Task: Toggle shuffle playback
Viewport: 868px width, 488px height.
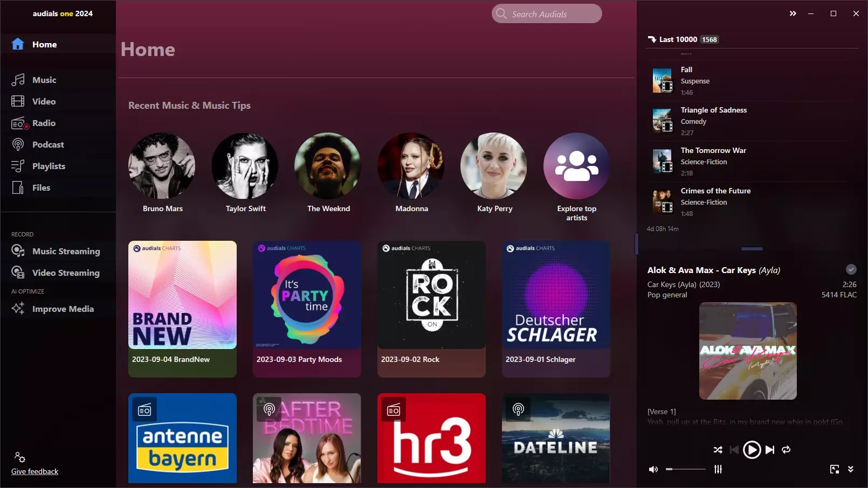Action: pyautogui.click(x=718, y=450)
